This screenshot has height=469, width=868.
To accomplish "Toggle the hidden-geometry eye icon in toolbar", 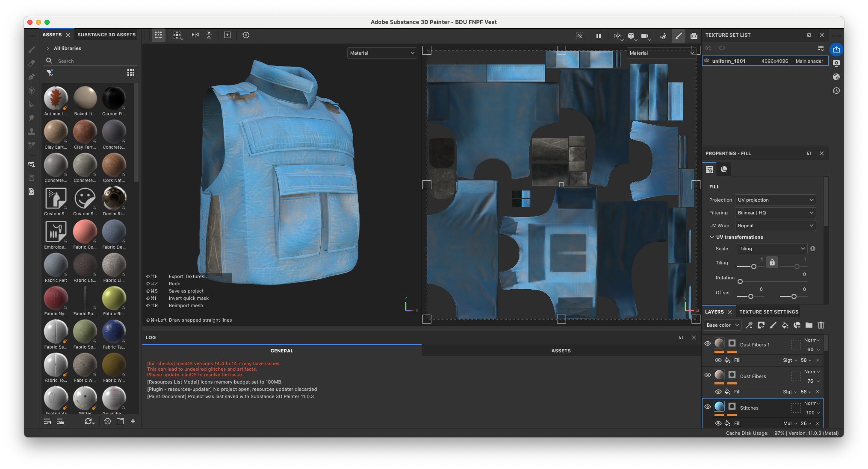I will pos(580,36).
